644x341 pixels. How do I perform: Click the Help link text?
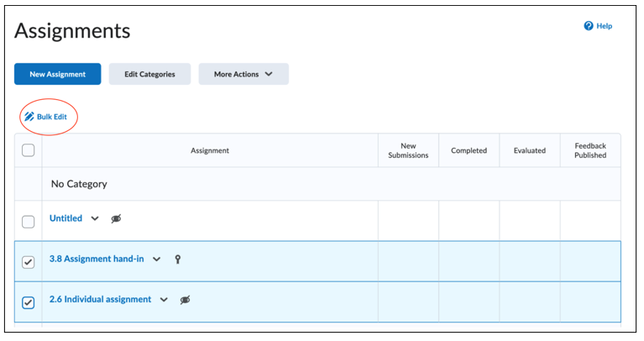point(605,26)
